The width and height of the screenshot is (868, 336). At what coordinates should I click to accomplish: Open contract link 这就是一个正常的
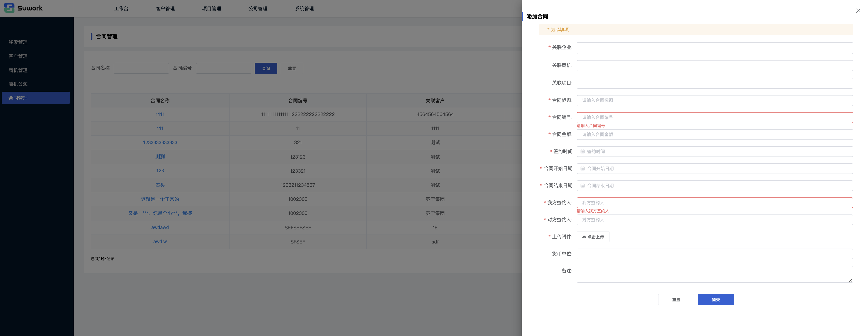pyautogui.click(x=160, y=199)
